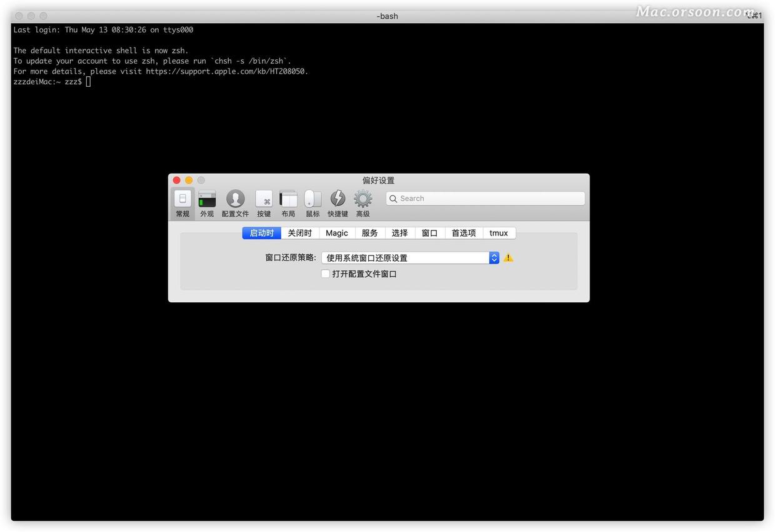Enable the 打开配置文件窗口 checkbox
775x532 pixels.
pyautogui.click(x=325, y=273)
